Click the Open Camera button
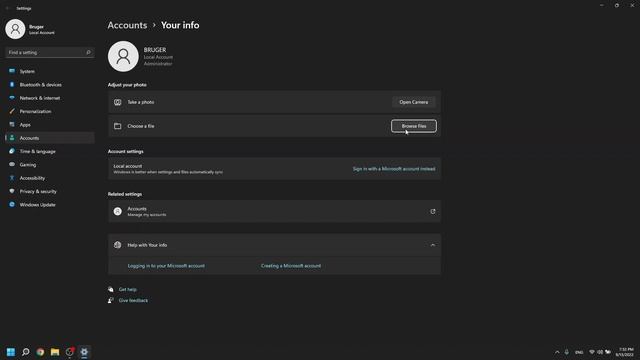Image resolution: width=640 pixels, height=360 pixels. point(413,102)
